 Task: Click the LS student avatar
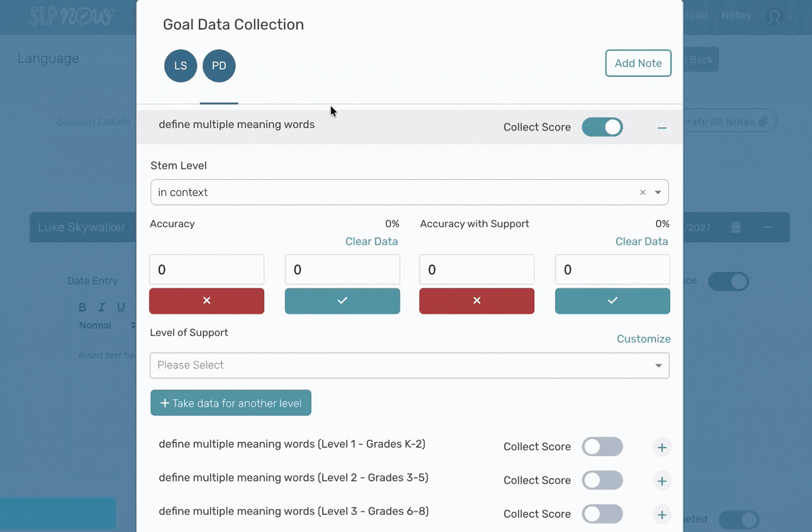[180, 66]
